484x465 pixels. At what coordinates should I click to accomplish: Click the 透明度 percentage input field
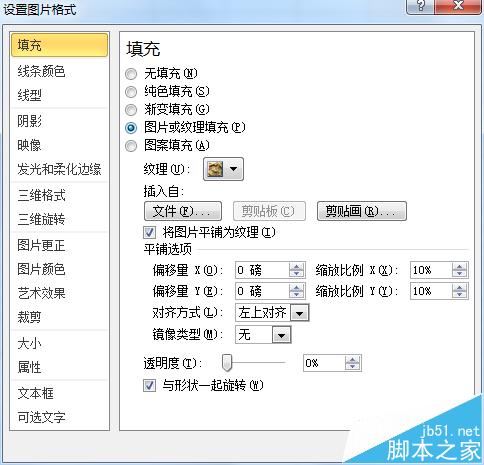tap(324, 363)
